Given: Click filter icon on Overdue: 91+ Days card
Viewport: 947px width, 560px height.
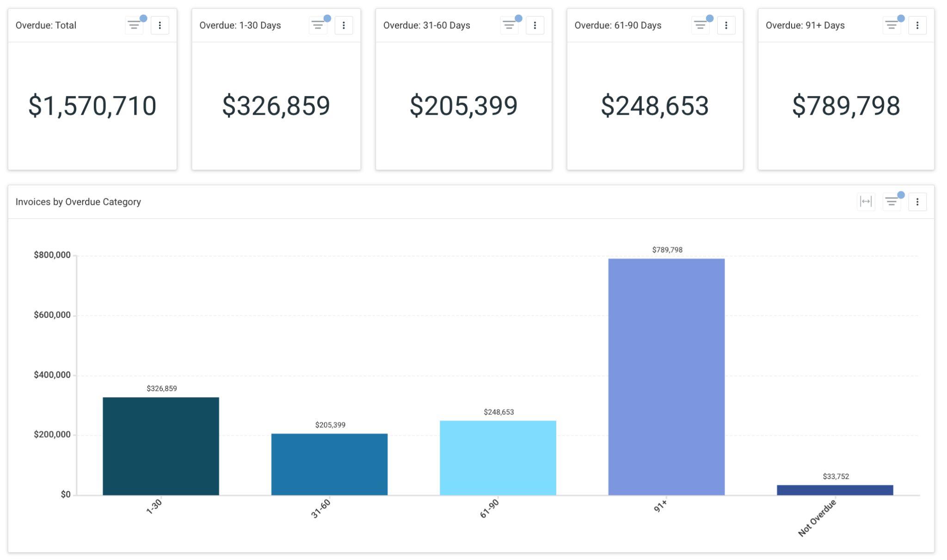Looking at the screenshot, I should pyautogui.click(x=892, y=25).
